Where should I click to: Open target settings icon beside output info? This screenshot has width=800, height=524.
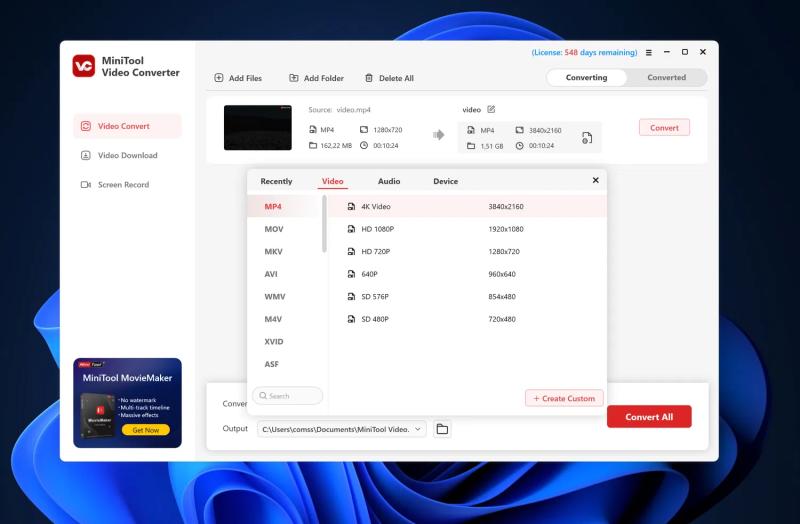[x=587, y=138]
